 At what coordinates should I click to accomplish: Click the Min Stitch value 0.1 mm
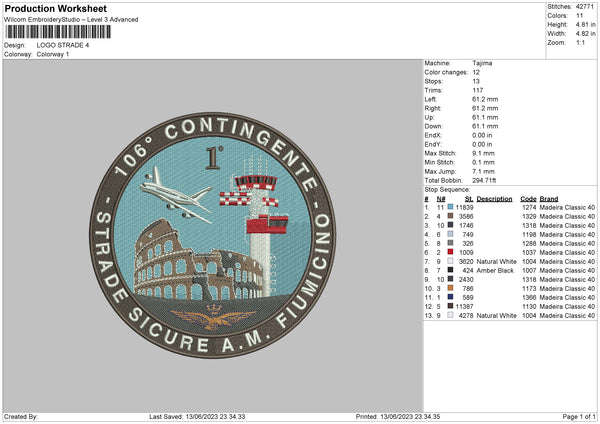tap(483, 162)
